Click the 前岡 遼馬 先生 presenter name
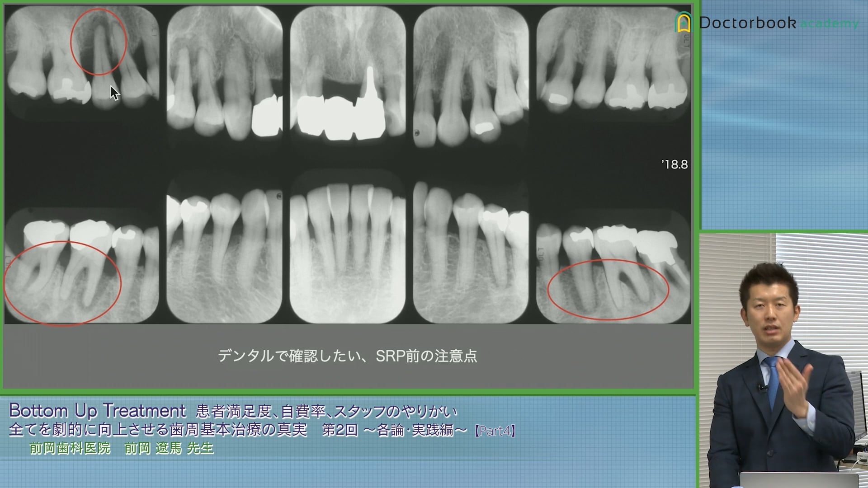 pos(169,448)
